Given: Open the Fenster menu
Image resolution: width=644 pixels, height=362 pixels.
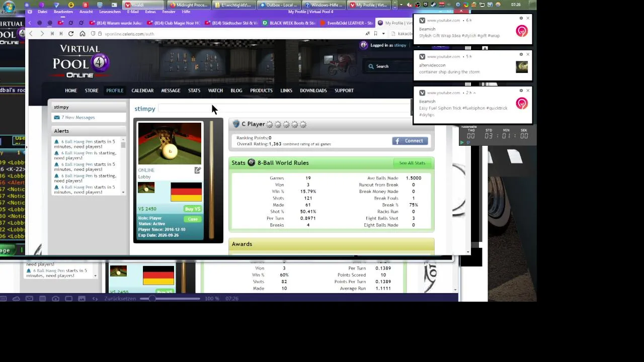Looking at the screenshot, I should click(169, 12).
